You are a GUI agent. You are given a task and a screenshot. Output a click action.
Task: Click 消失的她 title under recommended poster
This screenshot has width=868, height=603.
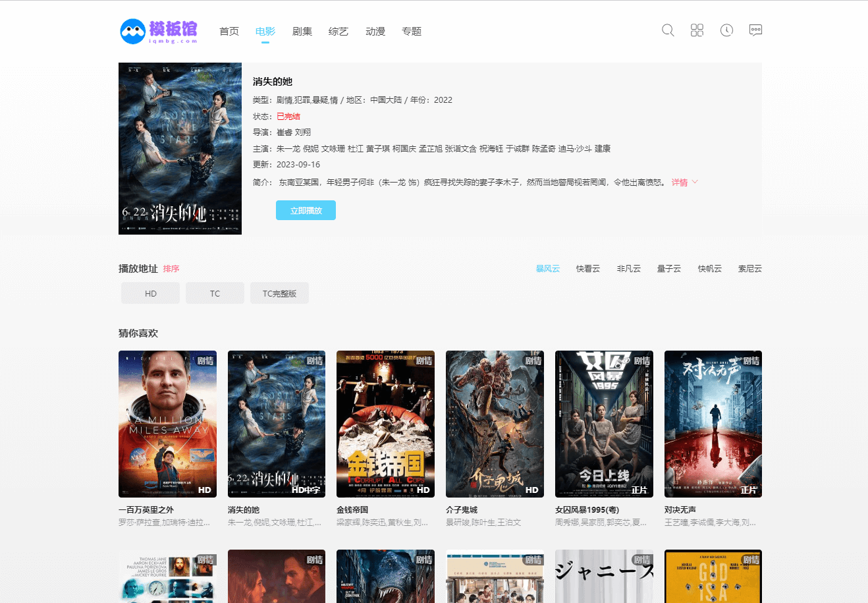point(244,510)
